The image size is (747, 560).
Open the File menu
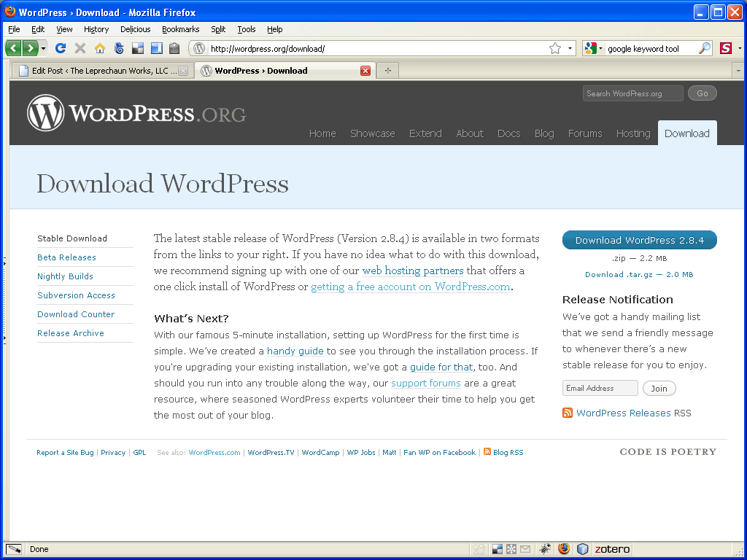click(x=15, y=29)
